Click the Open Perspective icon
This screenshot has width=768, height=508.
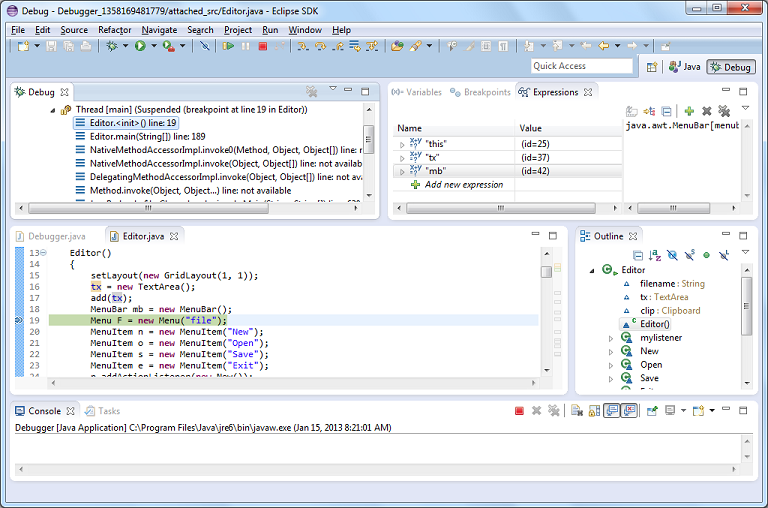(x=651, y=67)
